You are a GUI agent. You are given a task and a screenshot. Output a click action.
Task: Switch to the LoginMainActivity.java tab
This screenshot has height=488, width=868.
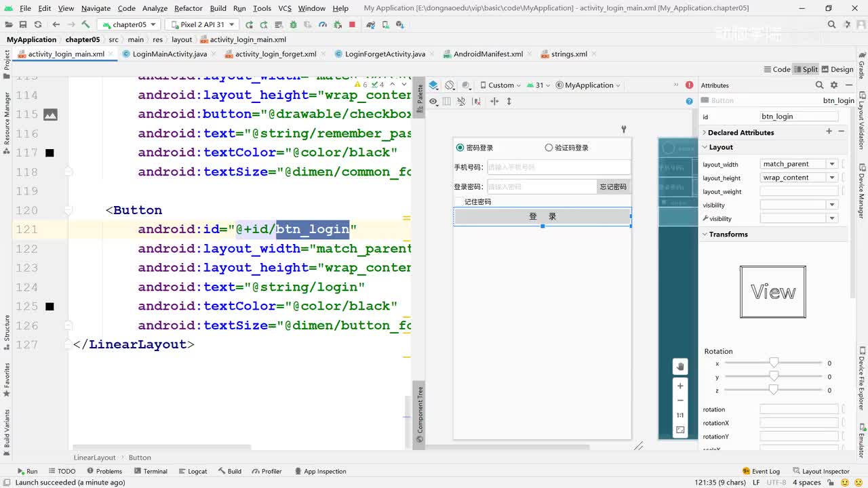point(169,54)
